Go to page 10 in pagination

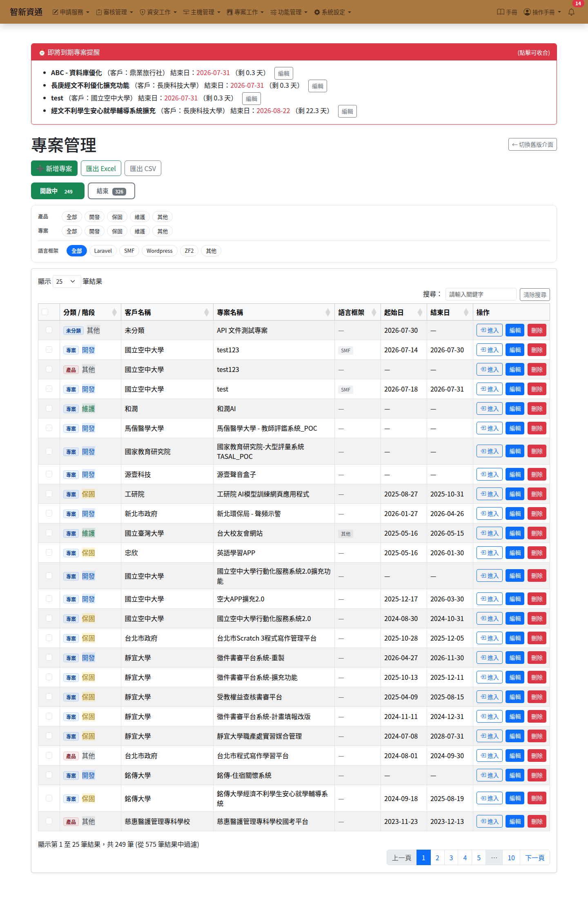511,857
